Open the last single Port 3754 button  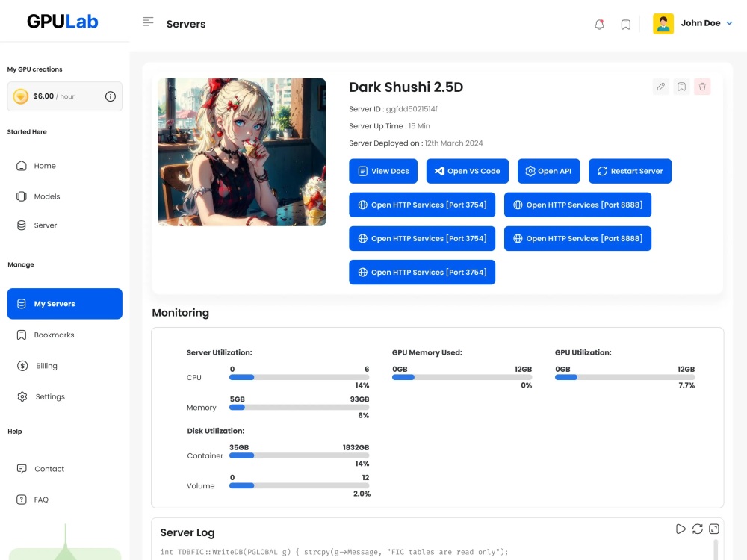422,273
